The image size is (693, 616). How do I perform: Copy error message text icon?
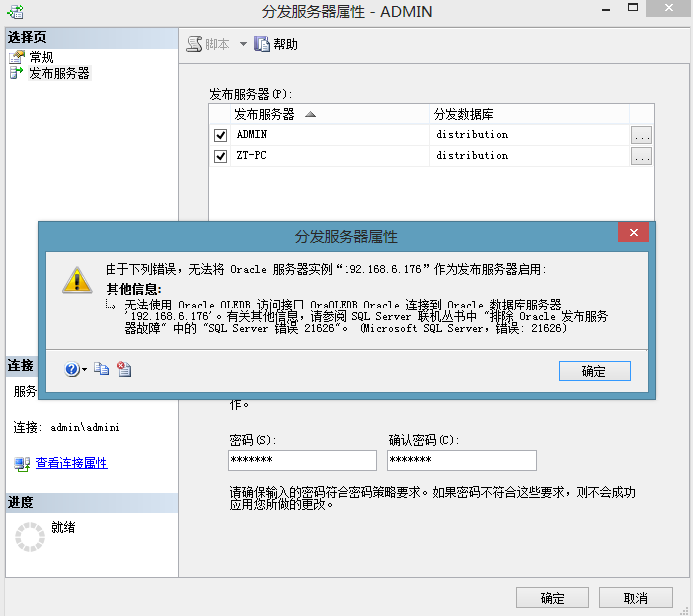101,369
